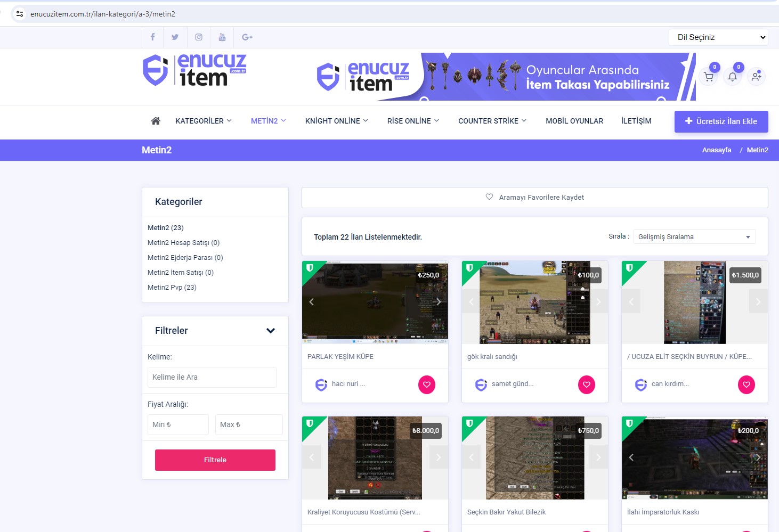The image size is (779, 532).
Task: Go to the home page via house icon
Action: [156, 121]
